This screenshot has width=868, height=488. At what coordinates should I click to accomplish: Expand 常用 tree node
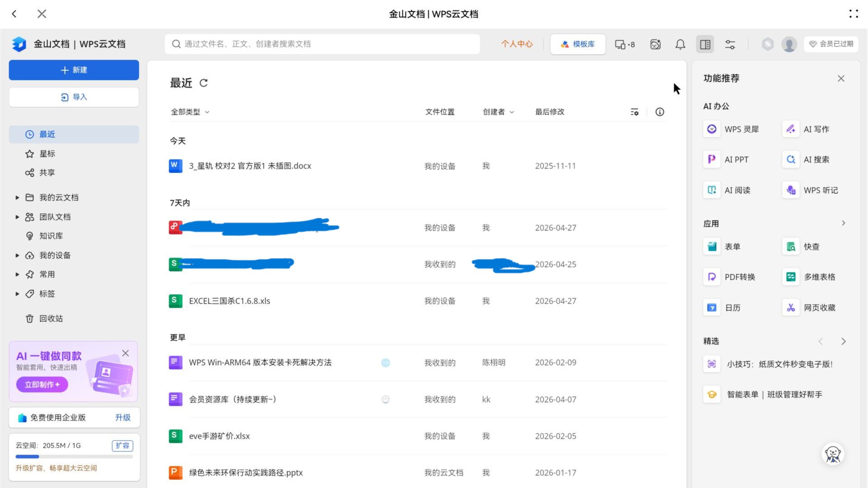coord(17,275)
